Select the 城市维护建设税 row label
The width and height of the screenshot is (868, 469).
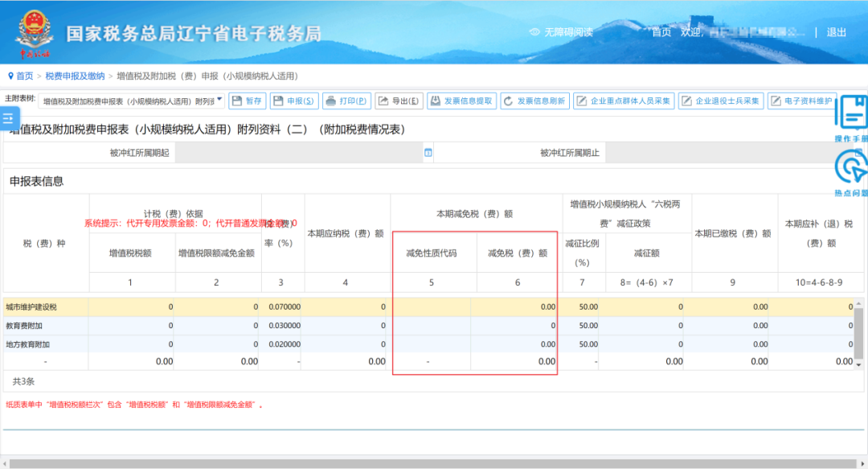pyautogui.click(x=31, y=306)
